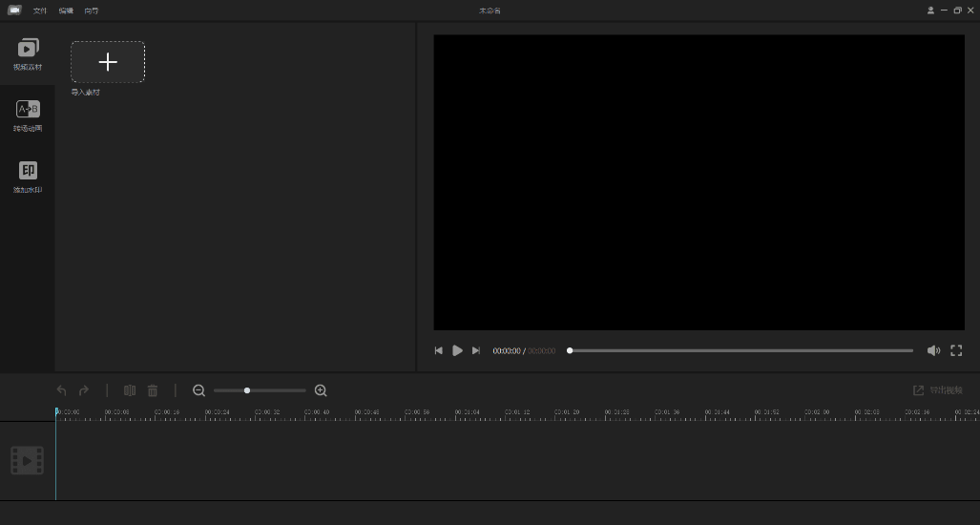The height and width of the screenshot is (525, 980).
Task: Open the 添加水印 watermark panel
Action: click(28, 176)
